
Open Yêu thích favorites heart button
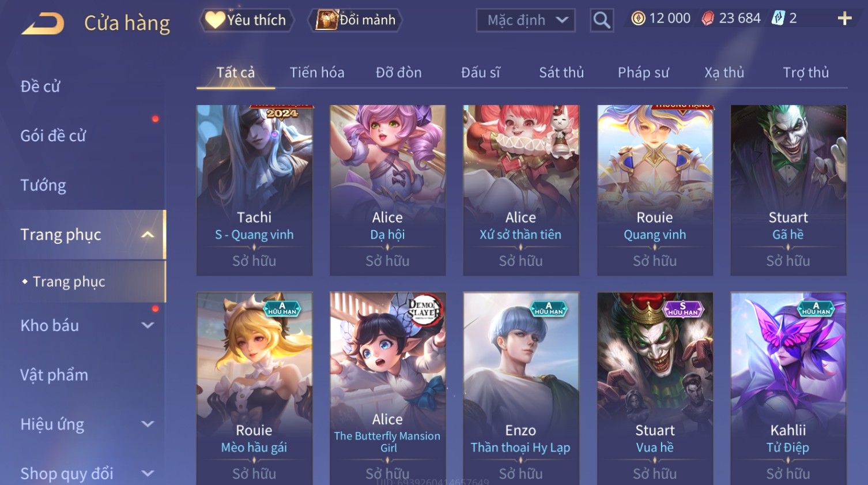pyautogui.click(x=246, y=20)
